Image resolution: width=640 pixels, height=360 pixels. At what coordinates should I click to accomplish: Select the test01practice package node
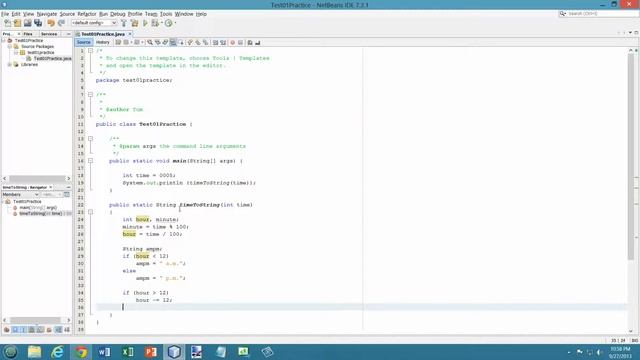pos(40,52)
